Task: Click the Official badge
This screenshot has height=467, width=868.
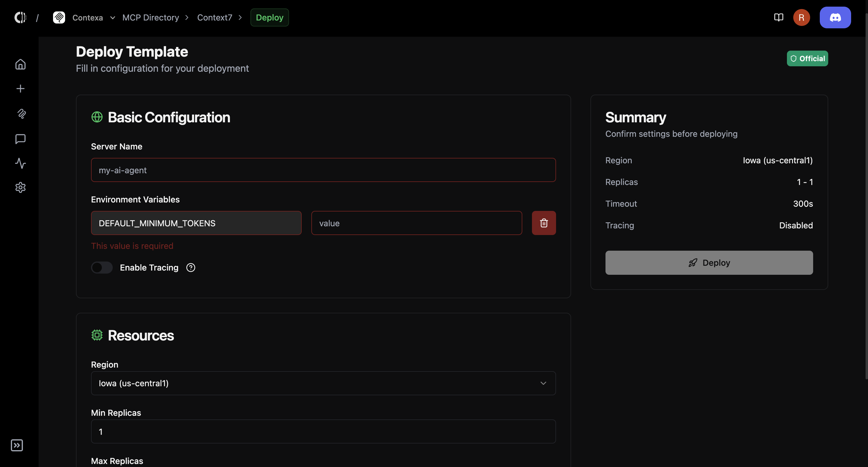Action: point(807,59)
